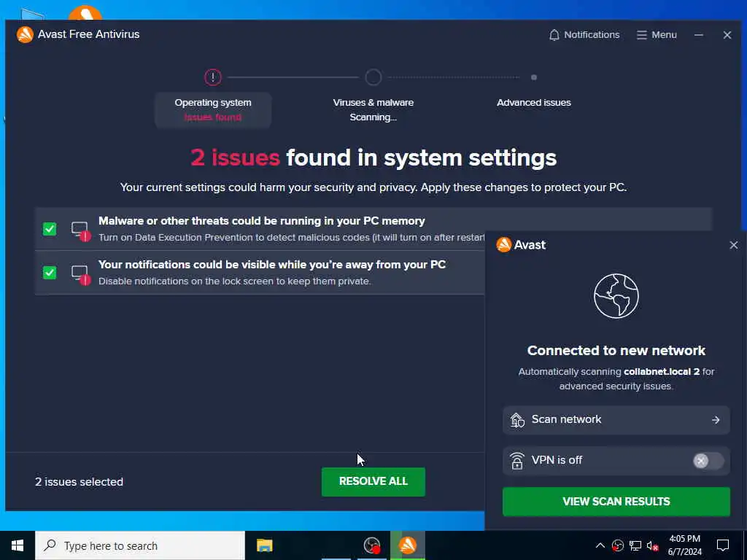This screenshot has height=560, width=747.
Task: Select the Advanced issues step
Action: pyautogui.click(x=533, y=102)
